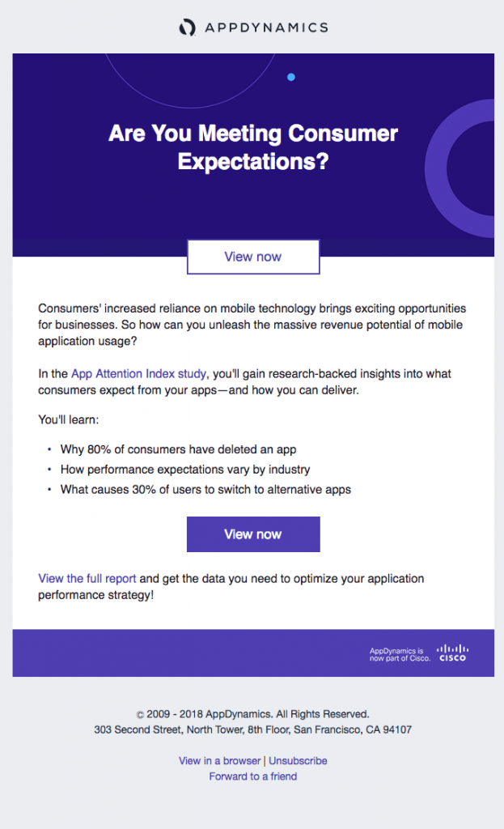Open the App Attention Index study link
The height and width of the screenshot is (829, 504).
[x=138, y=374]
